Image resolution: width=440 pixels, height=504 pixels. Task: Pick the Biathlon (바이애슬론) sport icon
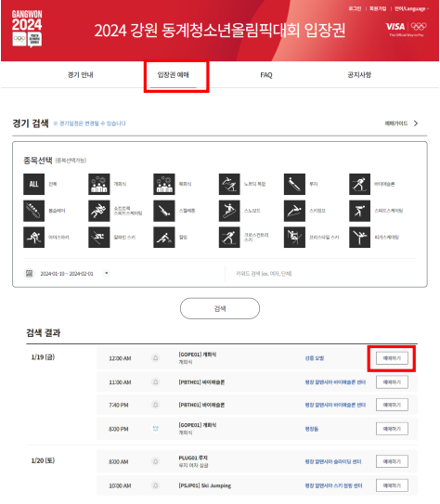(x=359, y=184)
